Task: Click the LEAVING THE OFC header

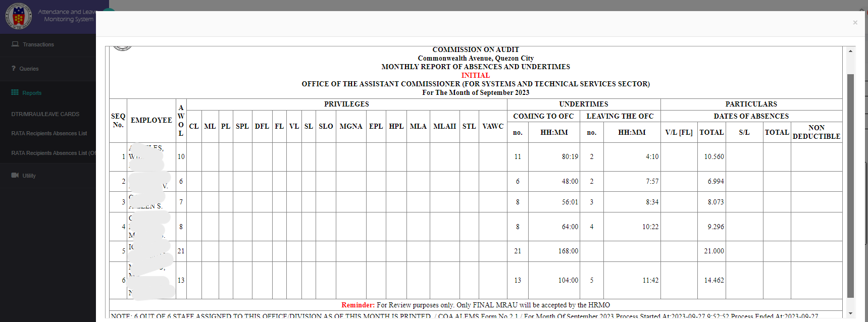Action: click(x=620, y=116)
